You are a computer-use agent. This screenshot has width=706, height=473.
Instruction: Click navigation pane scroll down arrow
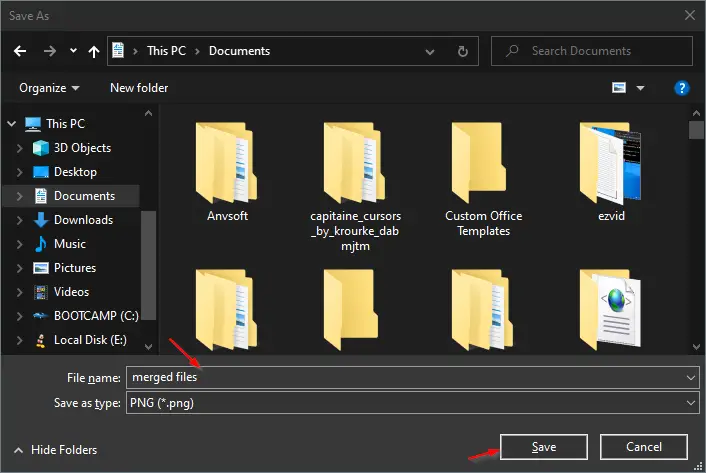(x=148, y=347)
